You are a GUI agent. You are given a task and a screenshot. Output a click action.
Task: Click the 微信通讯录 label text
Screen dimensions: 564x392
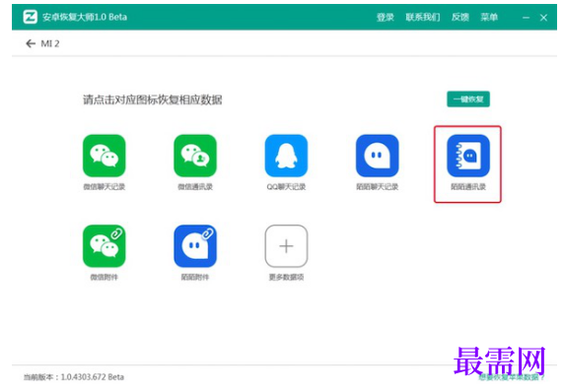click(195, 187)
